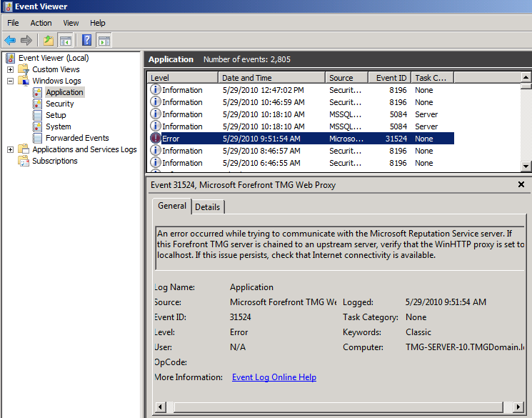Select the first MSSQL 10:18:10 AM event row
Viewport: 532px width, 418px height.
(301, 114)
